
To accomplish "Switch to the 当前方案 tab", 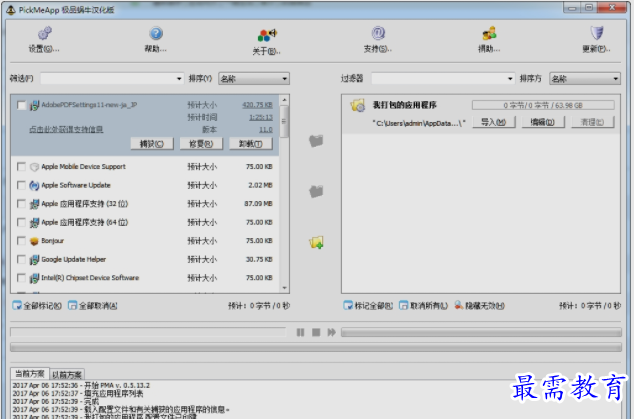I will click(30, 374).
